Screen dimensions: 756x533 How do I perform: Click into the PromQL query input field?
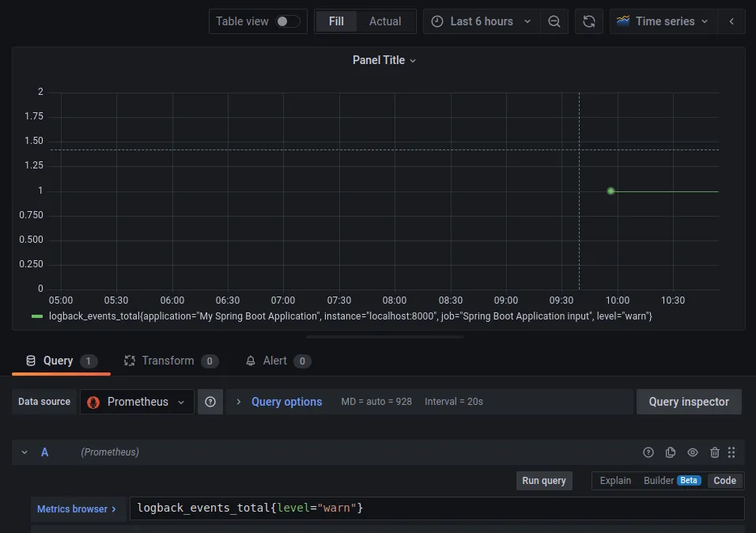pyautogui.click(x=437, y=508)
